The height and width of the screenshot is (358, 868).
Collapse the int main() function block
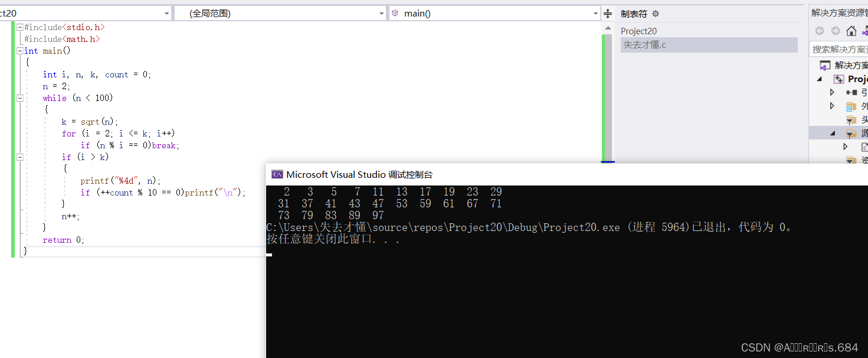click(x=20, y=51)
